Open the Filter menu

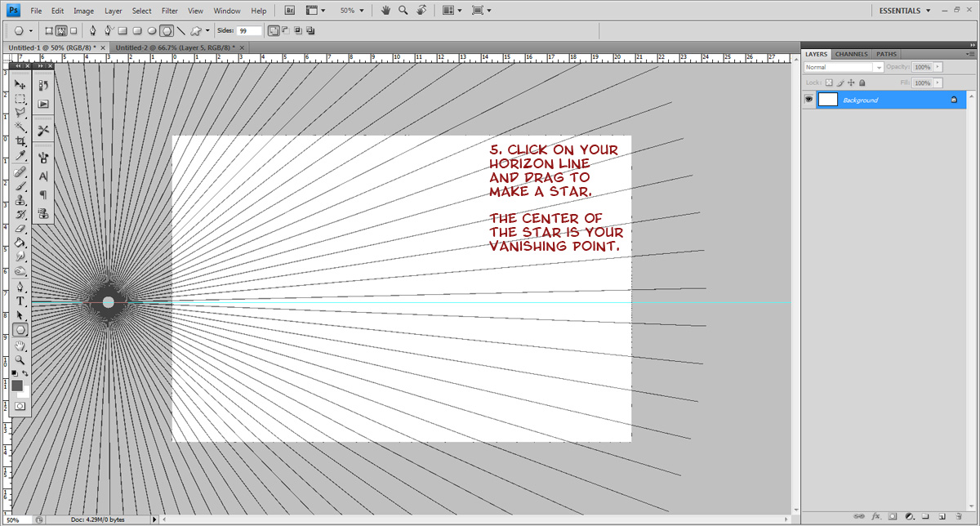point(169,10)
